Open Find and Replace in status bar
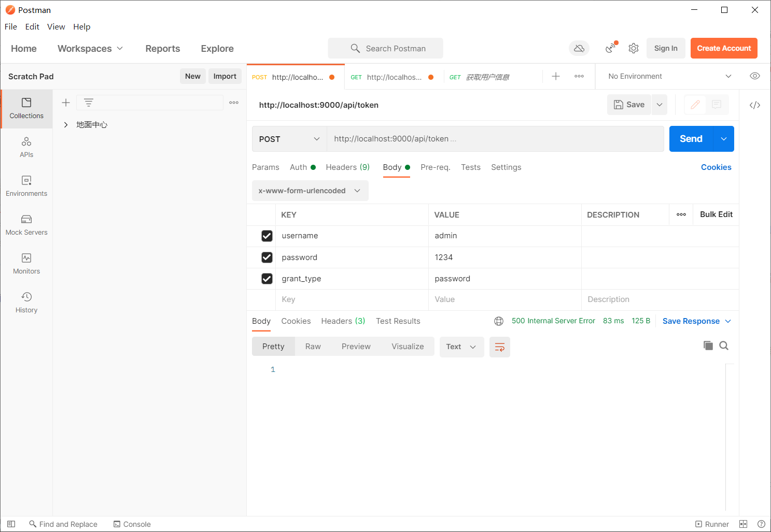Image resolution: width=771 pixels, height=532 pixels. (x=63, y=524)
